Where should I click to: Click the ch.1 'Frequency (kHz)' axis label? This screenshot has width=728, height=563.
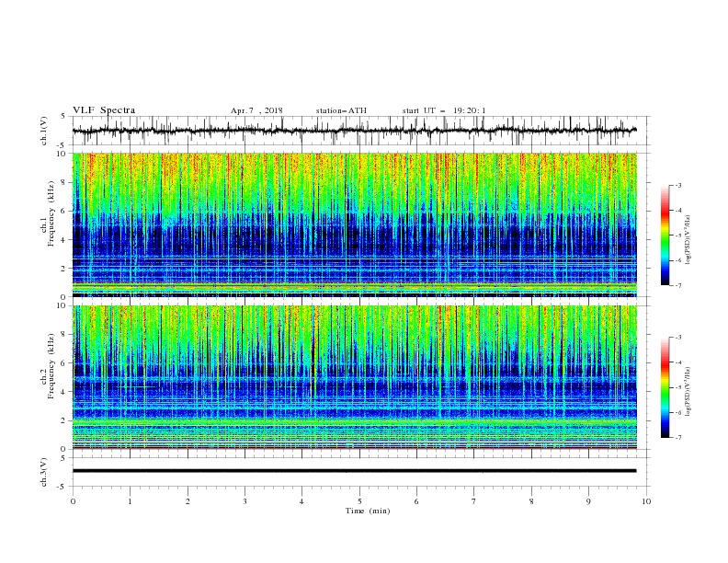pyautogui.click(x=51, y=213)
